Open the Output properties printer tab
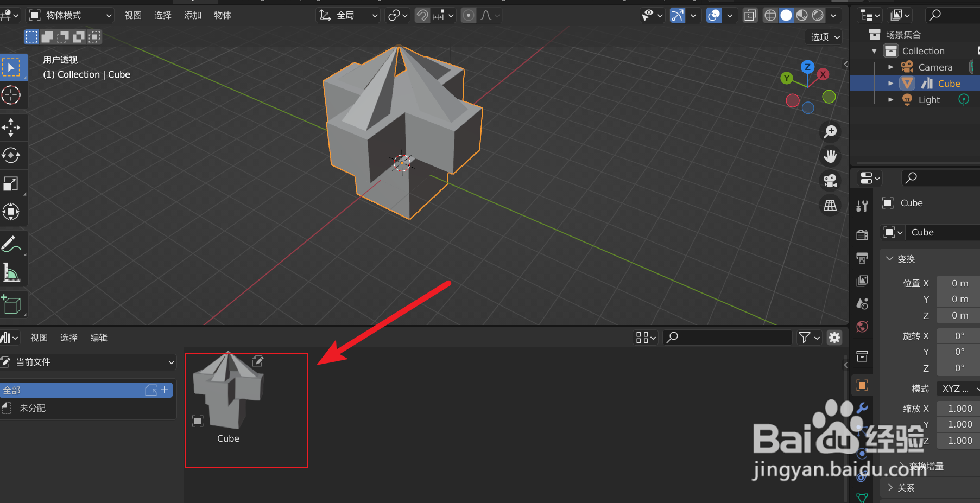Image resolution: width=980 pixels, height=503 pixels. coord(862,258)
